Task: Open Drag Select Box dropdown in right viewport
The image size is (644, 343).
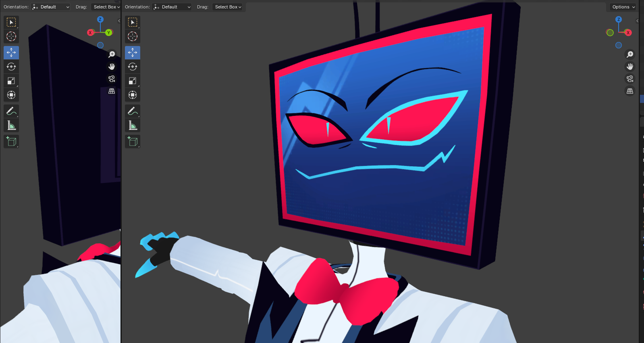Action: pos(228,7)
